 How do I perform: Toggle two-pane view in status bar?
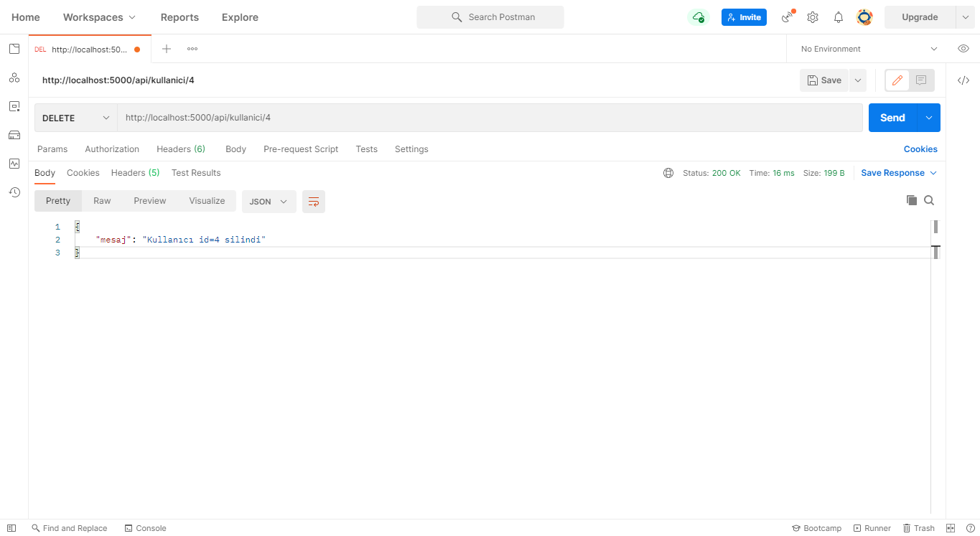[x=951, y=528]
